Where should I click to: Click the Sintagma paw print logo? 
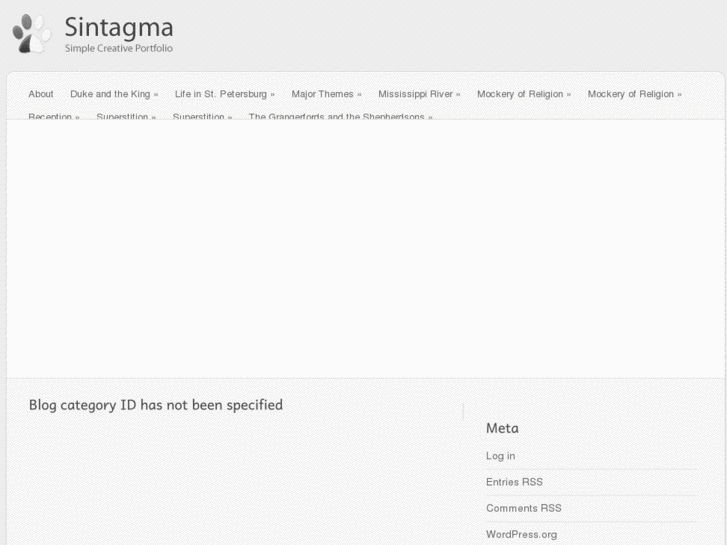32,33
